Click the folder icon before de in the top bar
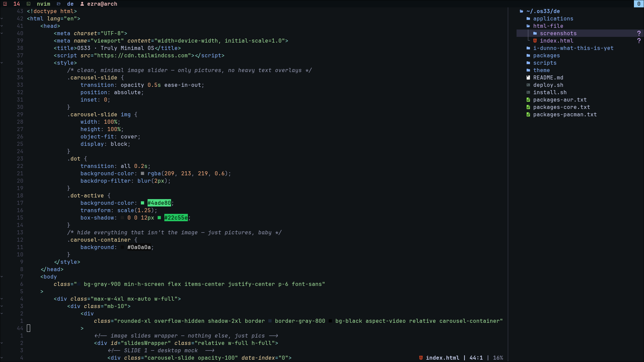 pos(59,4)
